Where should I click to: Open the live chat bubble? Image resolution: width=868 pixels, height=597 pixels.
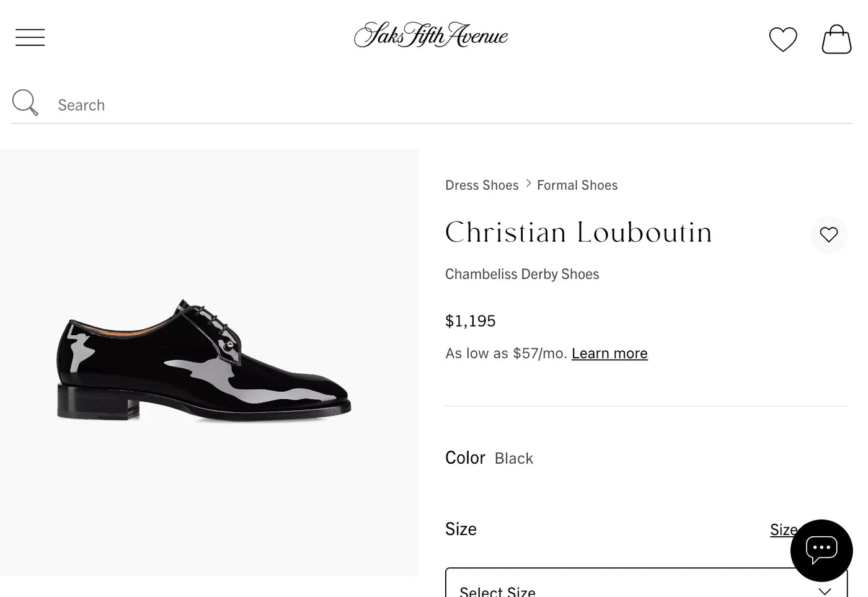(821, 550)
